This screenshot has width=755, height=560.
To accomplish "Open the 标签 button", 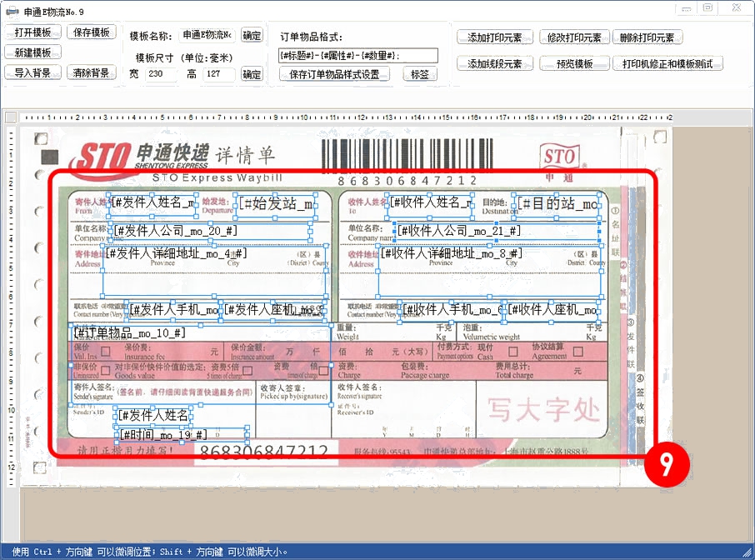I will pos(420,74).
